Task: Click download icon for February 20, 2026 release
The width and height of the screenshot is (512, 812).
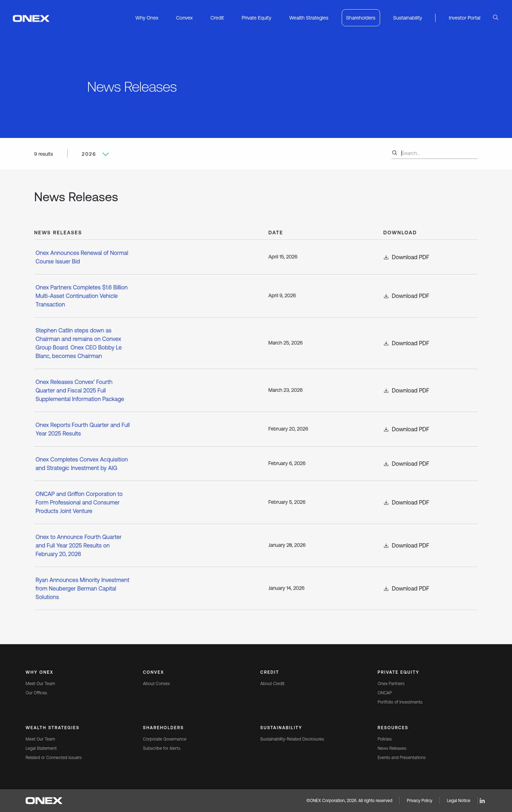Action: click(x=386, y=429)
